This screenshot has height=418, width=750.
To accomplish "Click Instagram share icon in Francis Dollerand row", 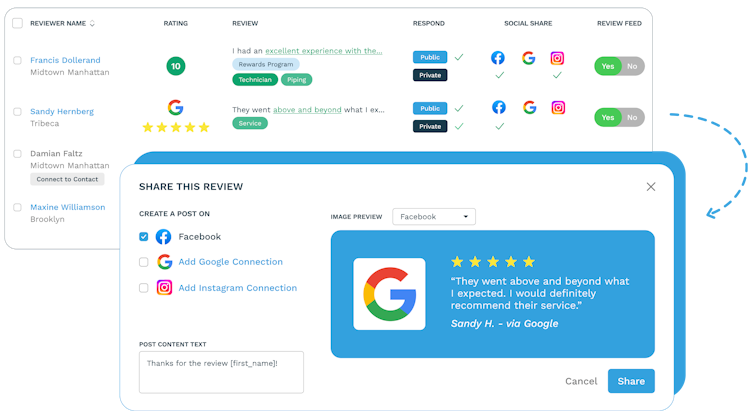I will pyautogui.click(x=557, y=58).
